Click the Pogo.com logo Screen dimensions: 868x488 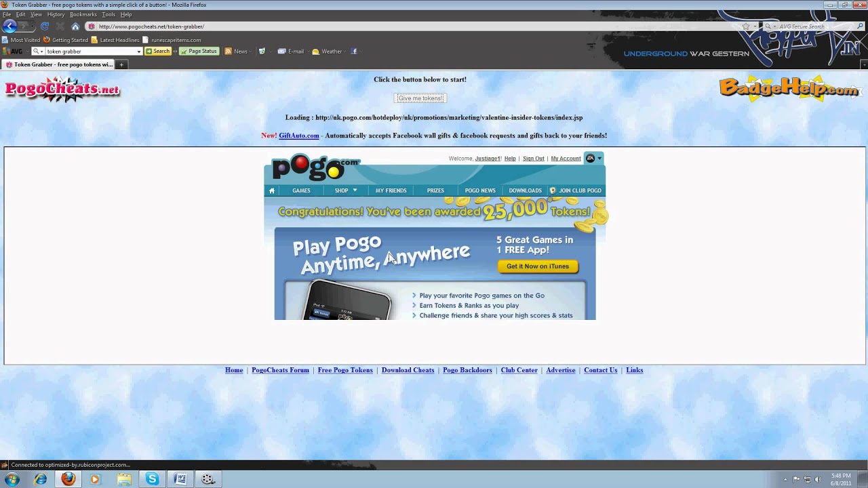pyautogui.click(x=316, y=167)
